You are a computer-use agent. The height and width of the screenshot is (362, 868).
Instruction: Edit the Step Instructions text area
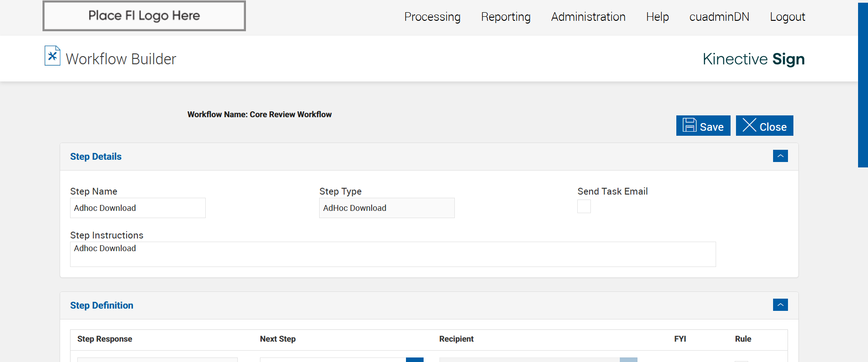tap(393, 254)
